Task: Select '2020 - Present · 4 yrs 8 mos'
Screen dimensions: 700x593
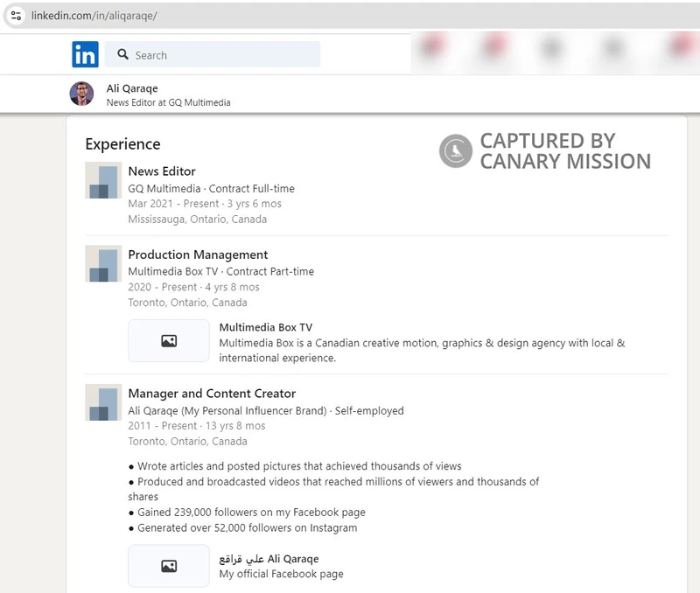Action: (x=193, y=287)
